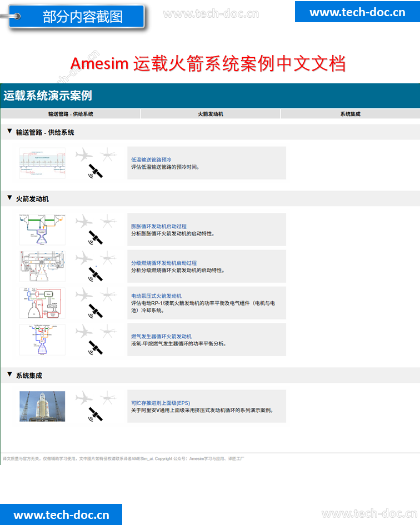Screen dimensions: 420x525
Task: Click the 部分内容截图 banner label
Action: (x=82, y=17)
